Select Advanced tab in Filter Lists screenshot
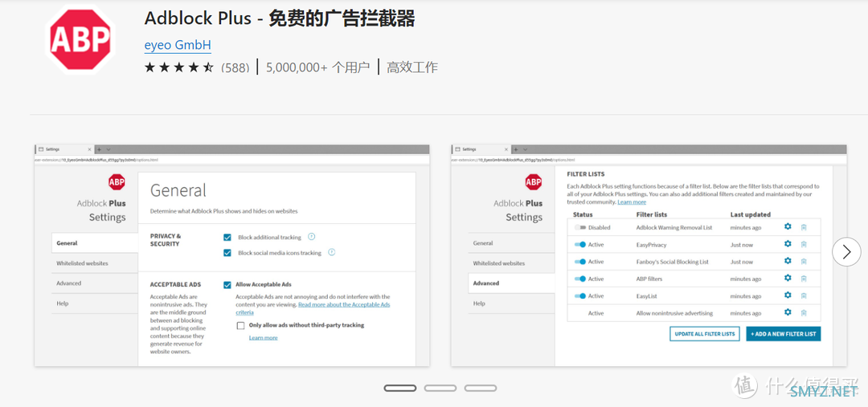This screenshot has height=407, width=868. [x=511, y=283]
